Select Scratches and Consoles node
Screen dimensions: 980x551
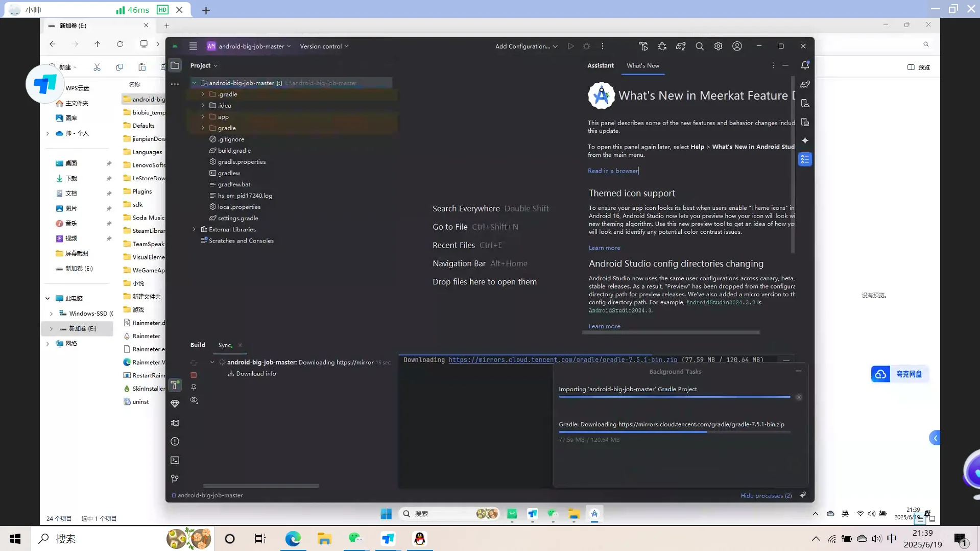[241, 241]
